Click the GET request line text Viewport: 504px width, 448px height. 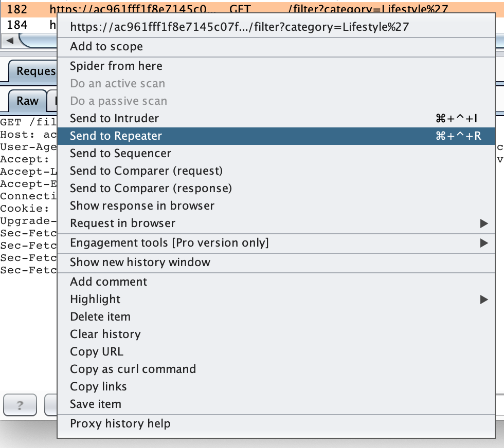pos(28,122)
